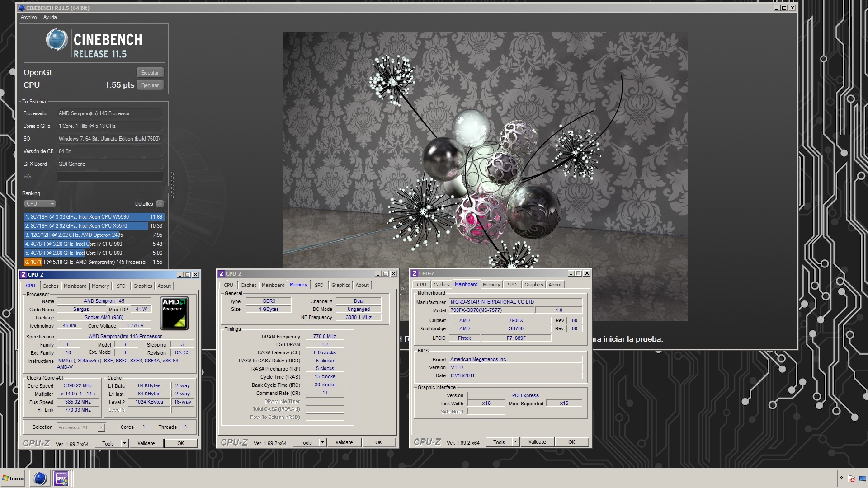
Task: Switch to SPD tab in Mainboard CPU-Z window
Action: (x=512, y=285)
